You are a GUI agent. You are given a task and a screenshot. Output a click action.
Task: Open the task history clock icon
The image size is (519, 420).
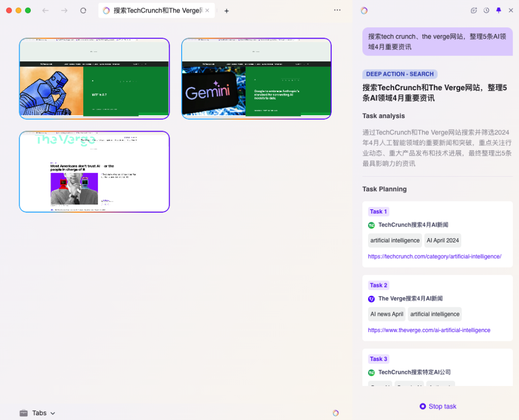click(x=486, y=11)
